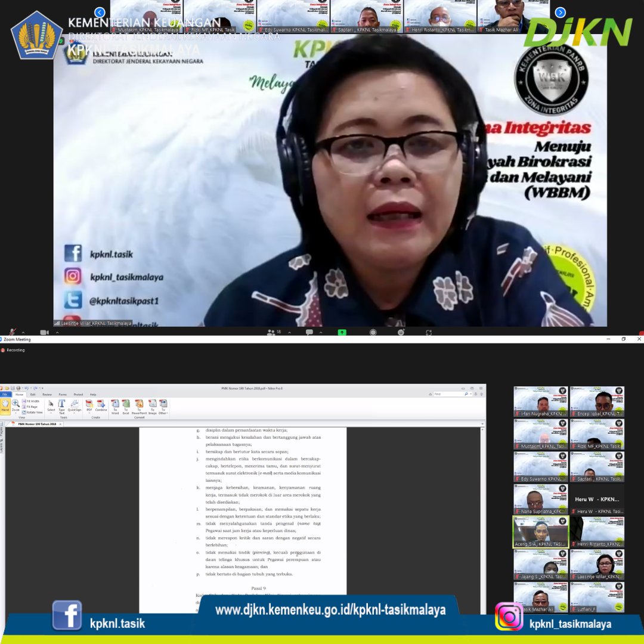Click the find next down arrow
Image resolution: width=644 pixels, height=644 pixels.
476,394
